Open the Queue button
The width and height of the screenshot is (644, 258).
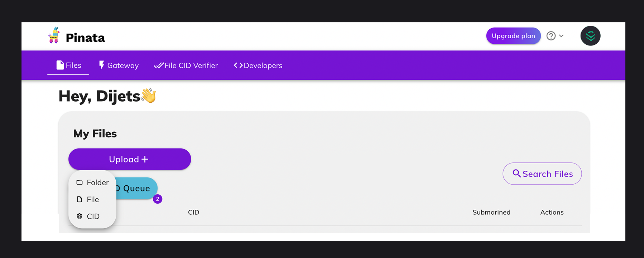pyautogui.click(x=137, y=188)
